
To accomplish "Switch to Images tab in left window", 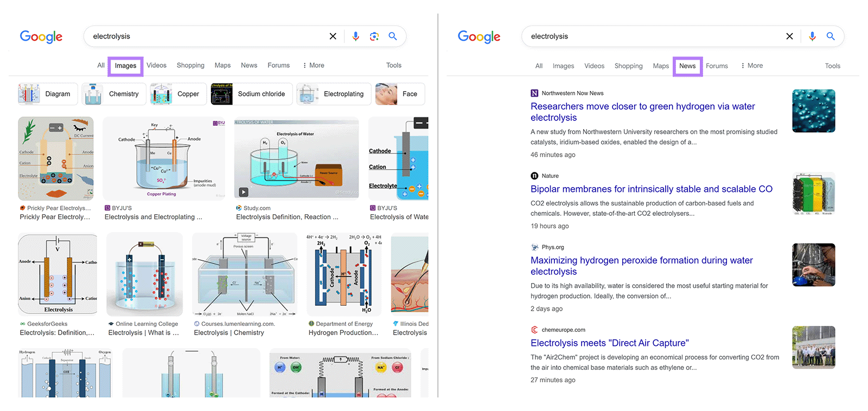I will (x=125, y=66).
